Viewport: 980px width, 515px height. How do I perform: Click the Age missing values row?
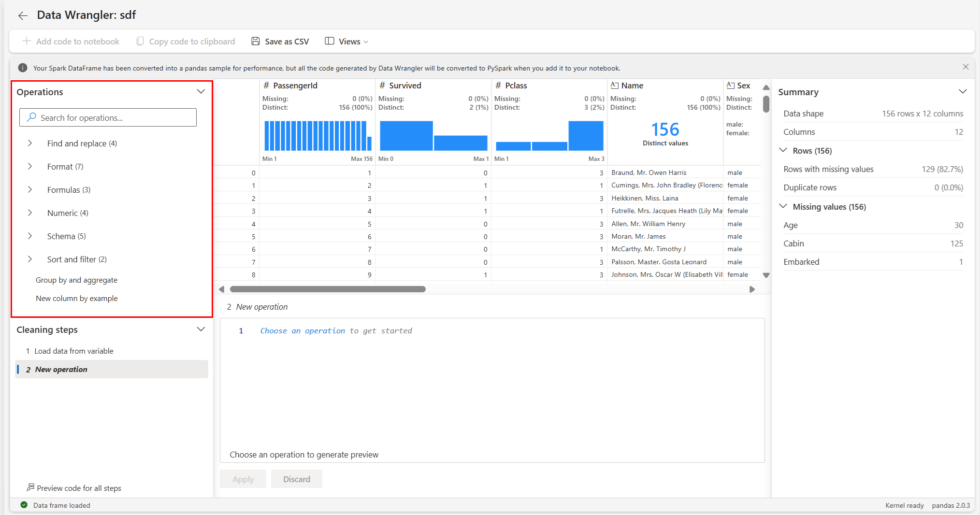873,225
